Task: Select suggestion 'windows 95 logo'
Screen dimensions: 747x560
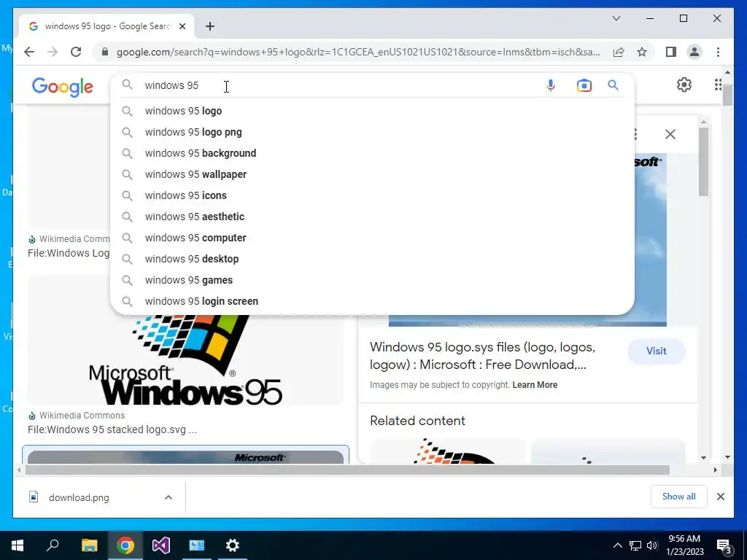Action: click(372, 111)
